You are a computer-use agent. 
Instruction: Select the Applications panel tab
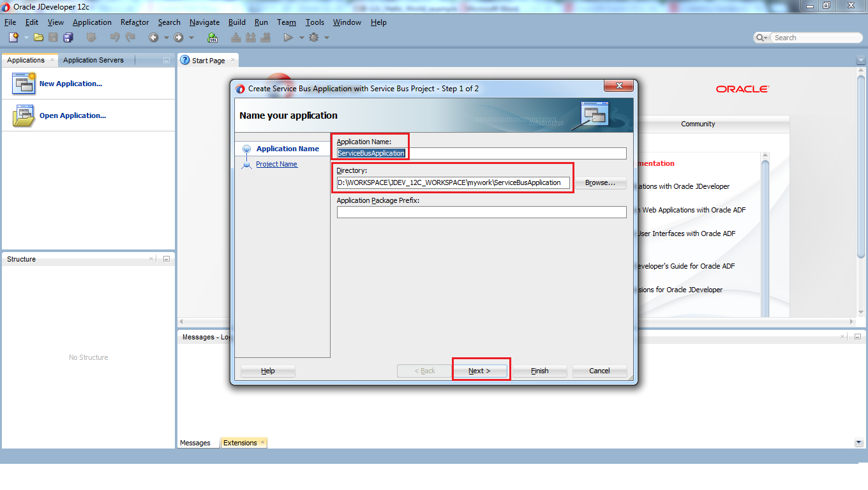pos(26,60)
